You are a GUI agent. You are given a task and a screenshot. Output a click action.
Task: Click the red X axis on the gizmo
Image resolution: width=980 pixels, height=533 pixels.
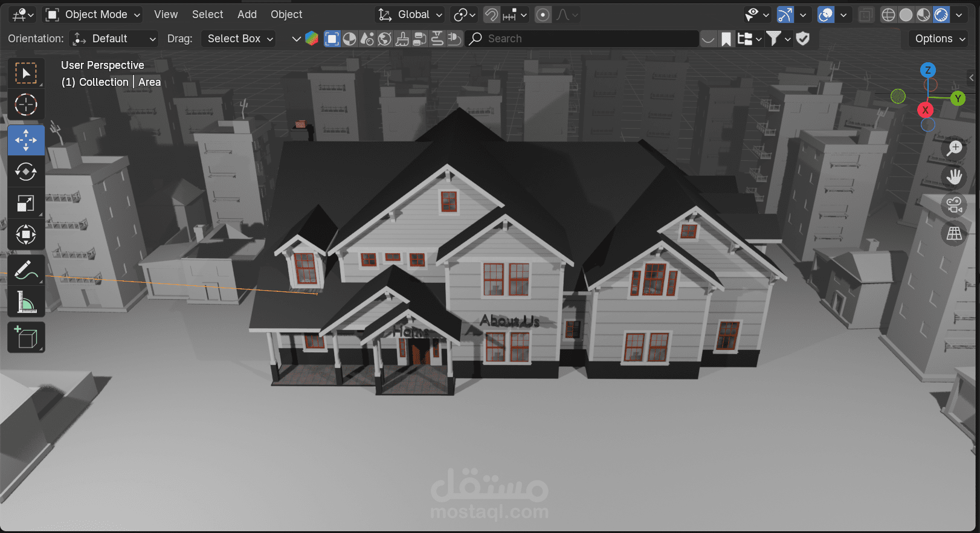(925, 110)
